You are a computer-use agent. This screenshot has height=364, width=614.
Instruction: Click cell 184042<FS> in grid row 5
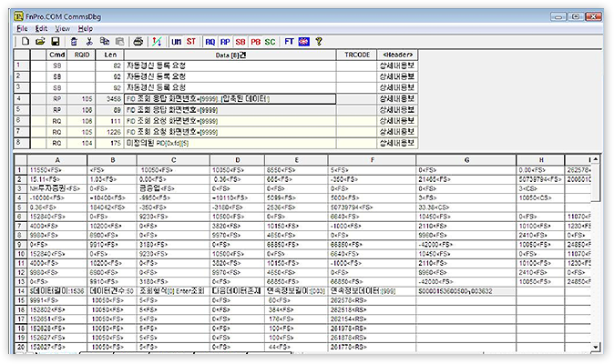[x=112, y=207]
